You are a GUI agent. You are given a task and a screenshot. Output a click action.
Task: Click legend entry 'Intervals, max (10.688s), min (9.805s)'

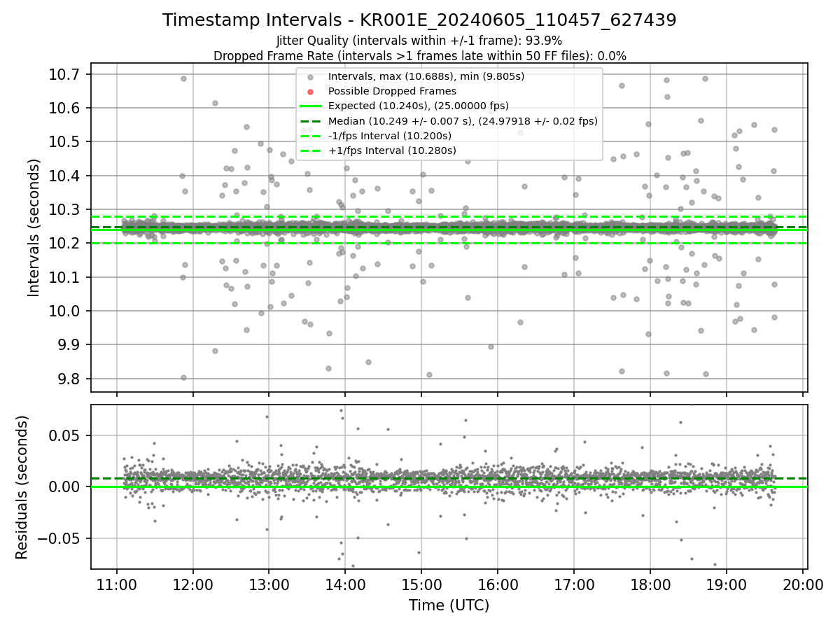pyautogui.click(x=426, y=76)
